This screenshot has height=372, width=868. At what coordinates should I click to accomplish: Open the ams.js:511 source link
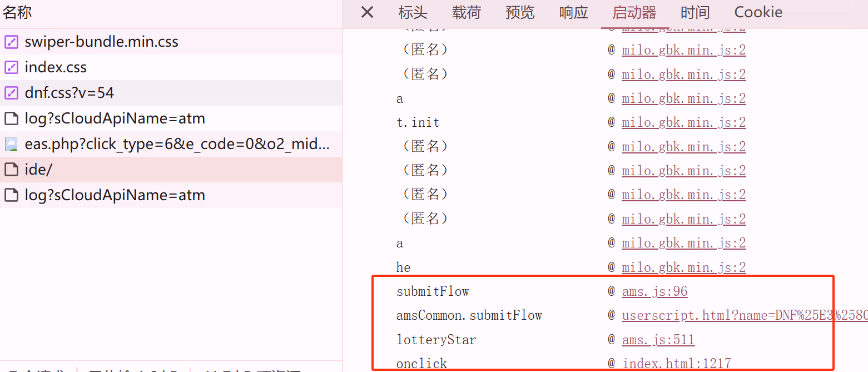(x=658, y=339)
